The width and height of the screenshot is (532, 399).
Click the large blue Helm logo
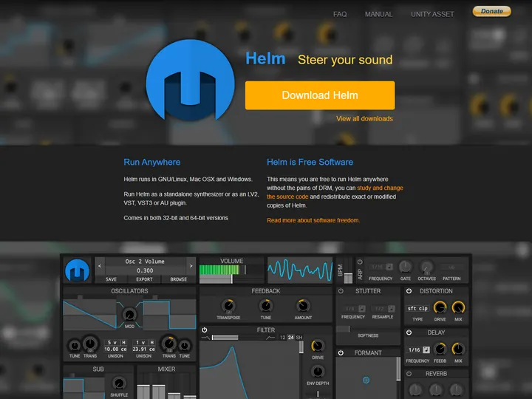191,81
